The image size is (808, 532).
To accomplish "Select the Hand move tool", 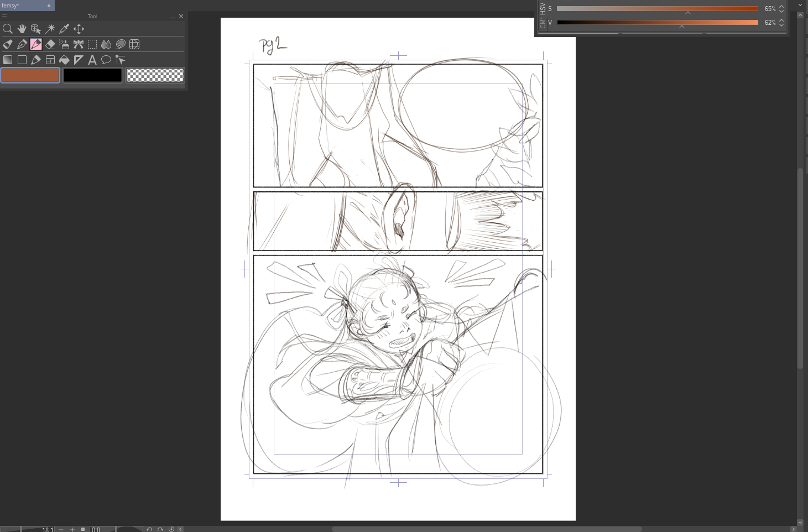I will (22, 29).
